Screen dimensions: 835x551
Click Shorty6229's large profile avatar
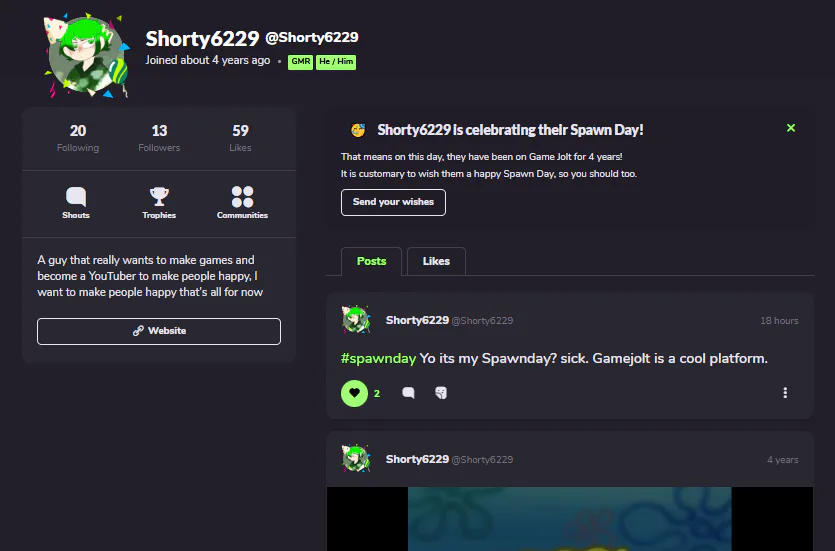pos(86,55)
